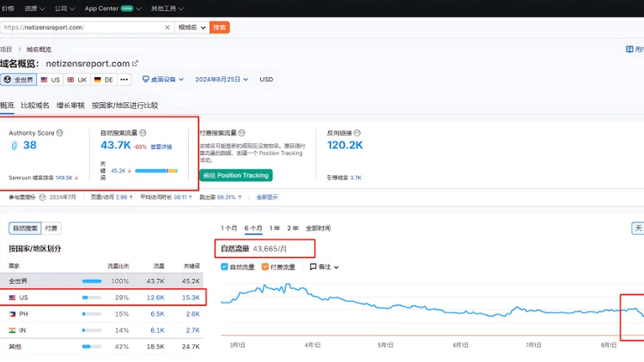Click worldwide 100% traffic share bar

[x=92, y=281]
